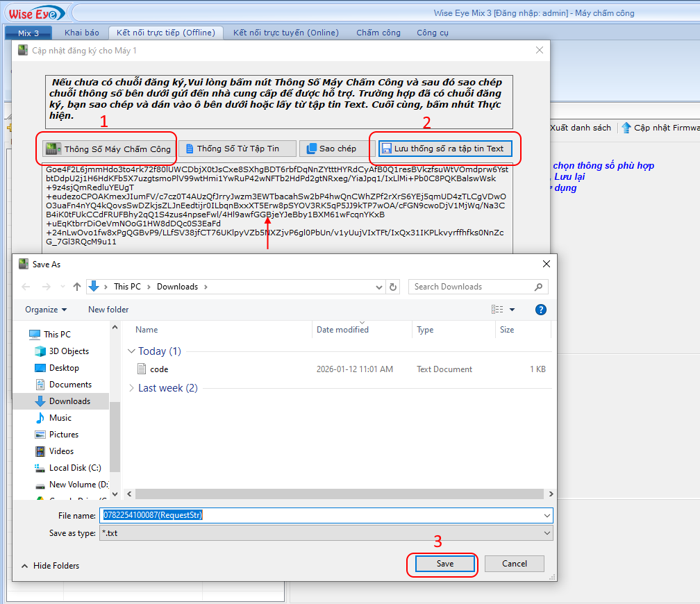Go up one folder level arrow

tap(77, 287)
